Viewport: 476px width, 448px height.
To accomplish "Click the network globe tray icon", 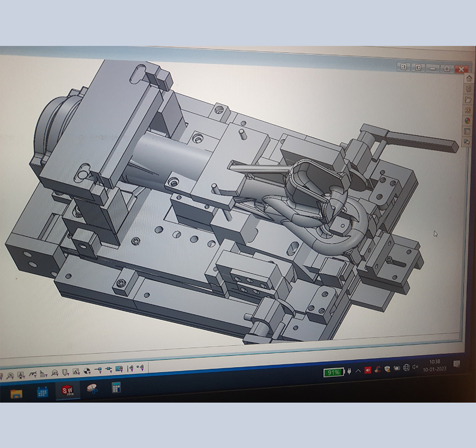I will pyautogui.click(x=406, y=367).
